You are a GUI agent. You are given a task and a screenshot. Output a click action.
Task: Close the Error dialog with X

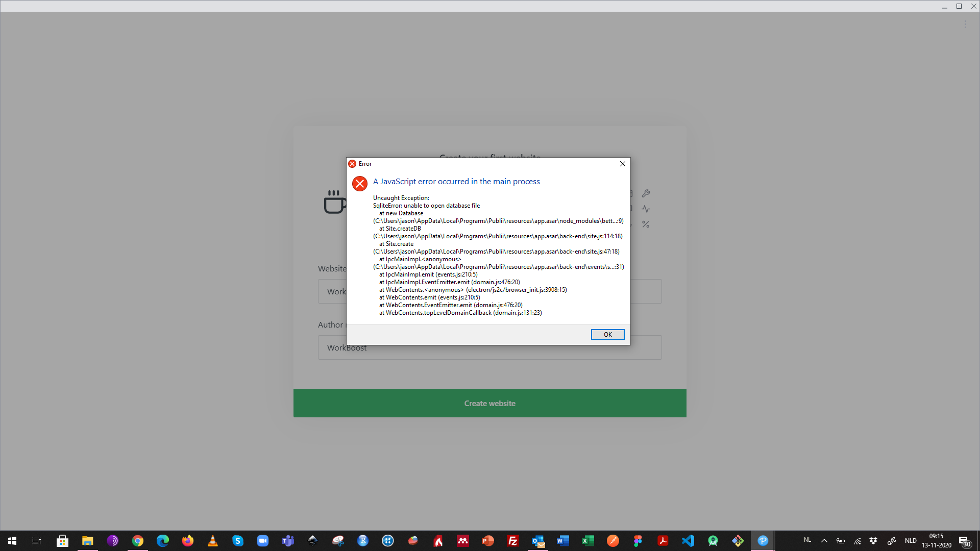[622, 164]
